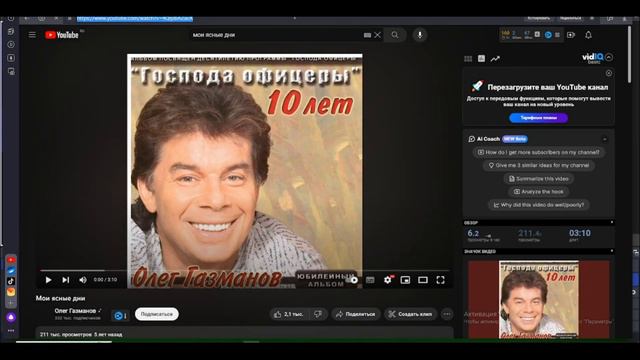Open the Олег Газманов channel link
Viewport: 640px width, 360px height.
pyautogui.click(x=75, y=311)
